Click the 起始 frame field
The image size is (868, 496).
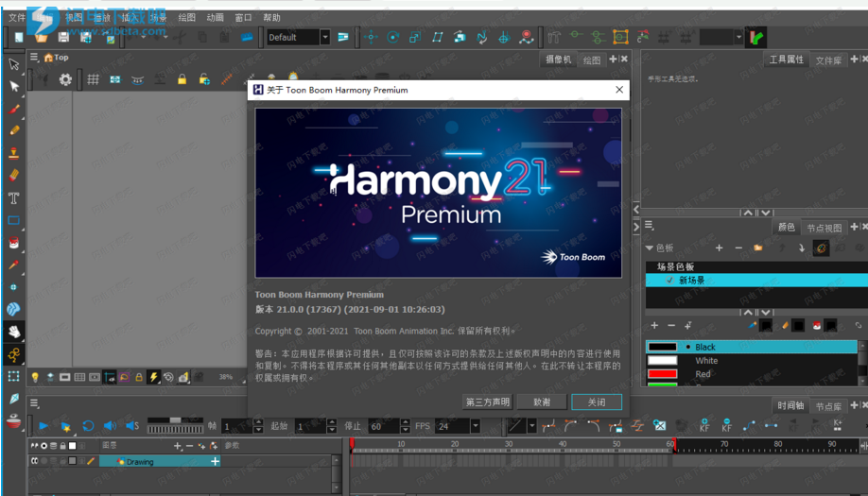click(310, 426)
